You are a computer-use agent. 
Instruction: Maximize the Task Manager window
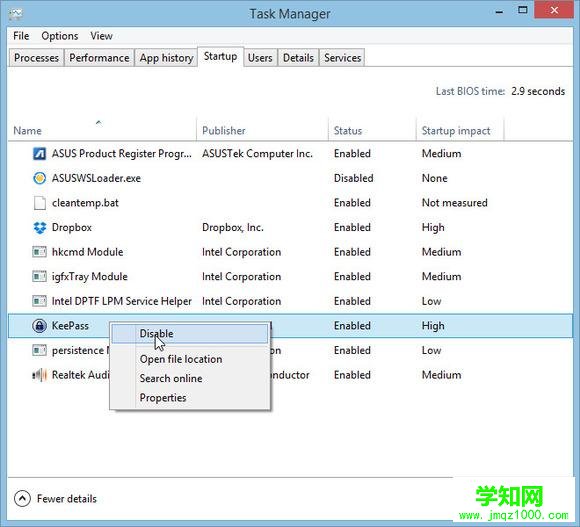(522, 10)
